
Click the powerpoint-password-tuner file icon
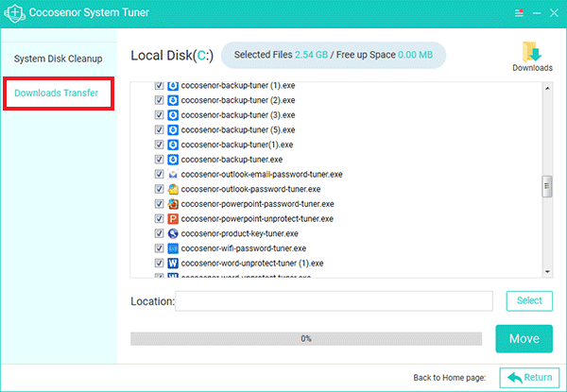173,204
